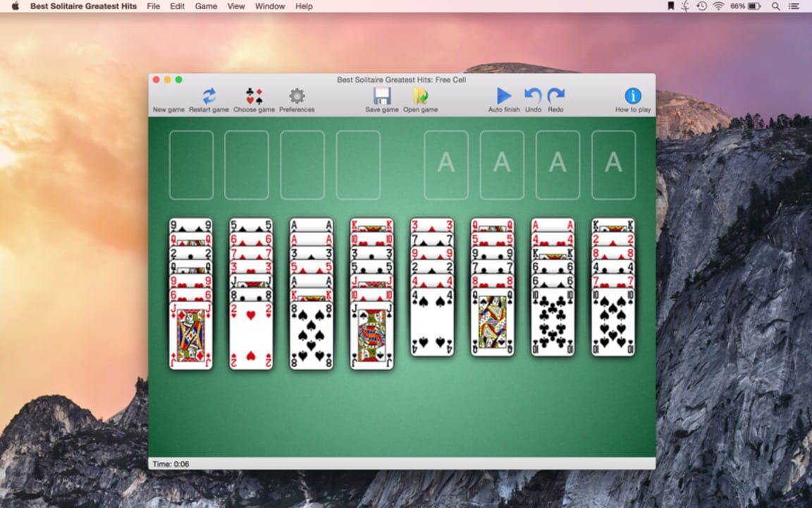Open the Game menu
This screenshot has width=812, height=508.
click(x=205, y=6)
